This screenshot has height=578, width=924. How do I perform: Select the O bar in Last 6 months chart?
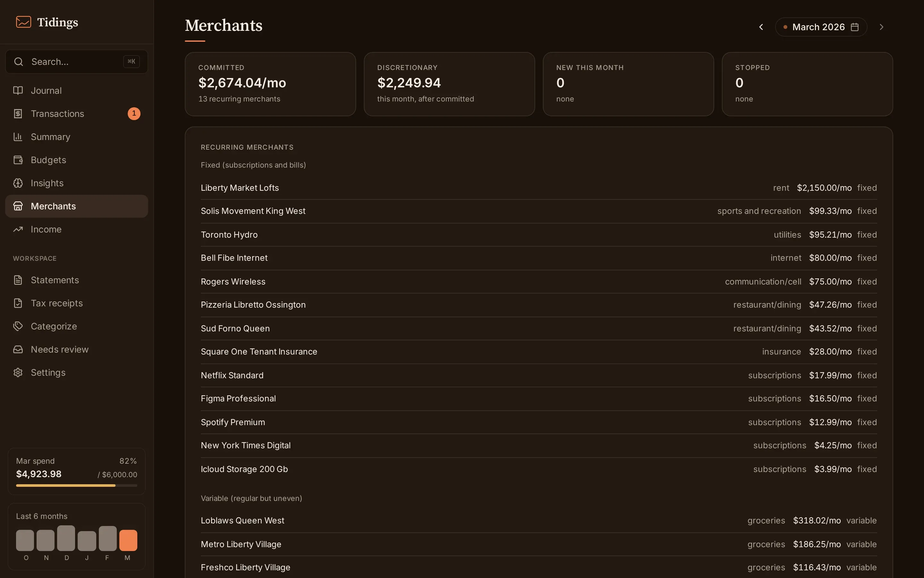(25, 540)
